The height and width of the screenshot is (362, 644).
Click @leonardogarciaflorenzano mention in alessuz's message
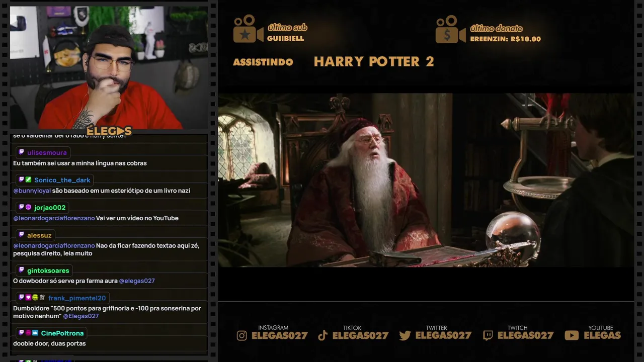point(54,245)
